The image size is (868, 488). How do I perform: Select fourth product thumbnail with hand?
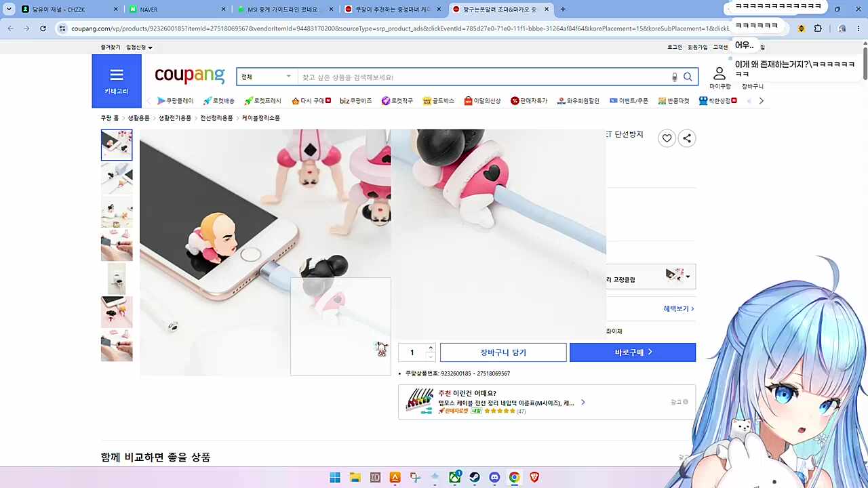pos(117,245)
